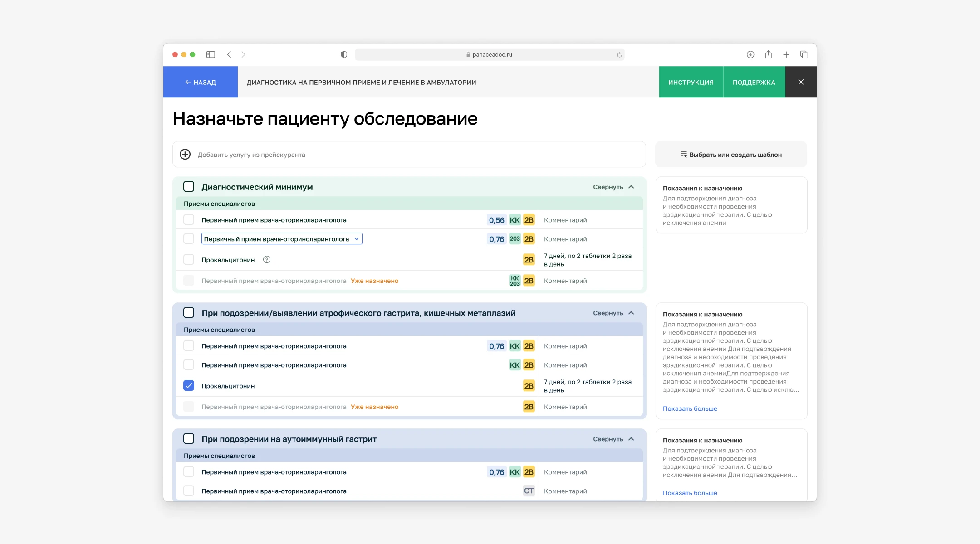
Task: Collapse the Диагностический минимум section
Action: tap(613, 187)
